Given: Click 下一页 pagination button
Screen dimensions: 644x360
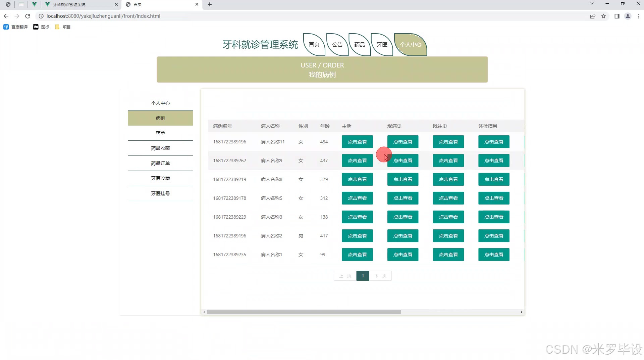Looking at the screenshot, I should tap(380, 276).
